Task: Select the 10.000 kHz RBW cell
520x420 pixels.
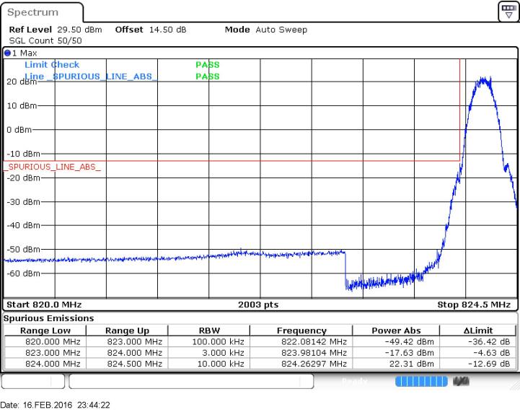Action: [209, 364]
